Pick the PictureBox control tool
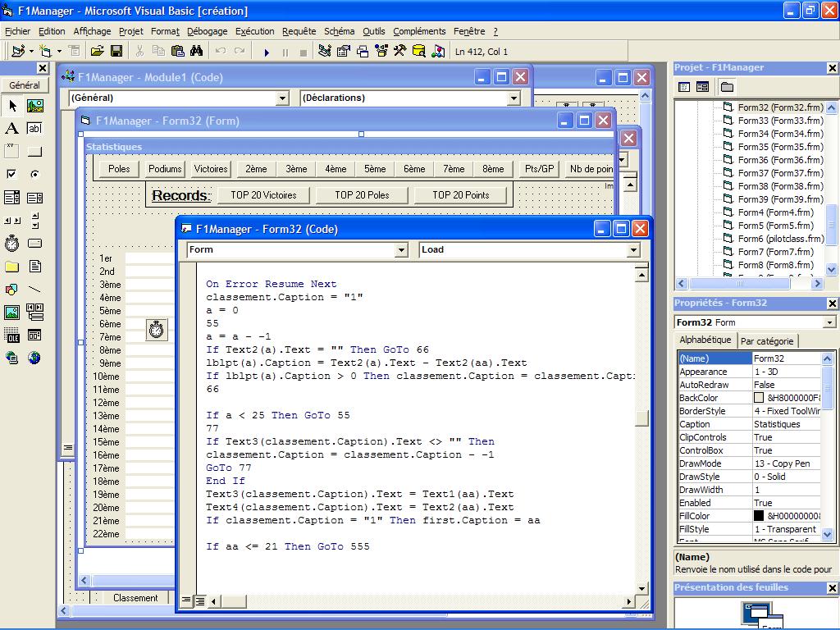 [34, 106]
